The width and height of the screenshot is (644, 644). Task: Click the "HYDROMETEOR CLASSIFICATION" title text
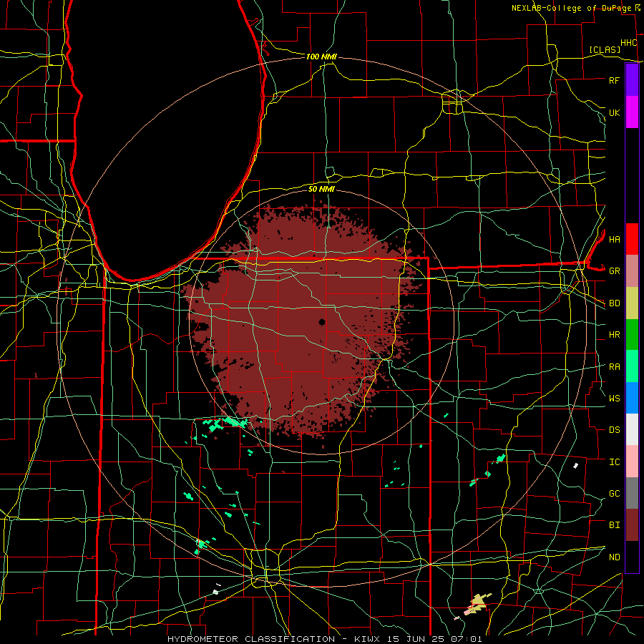(x=251, y=639)
